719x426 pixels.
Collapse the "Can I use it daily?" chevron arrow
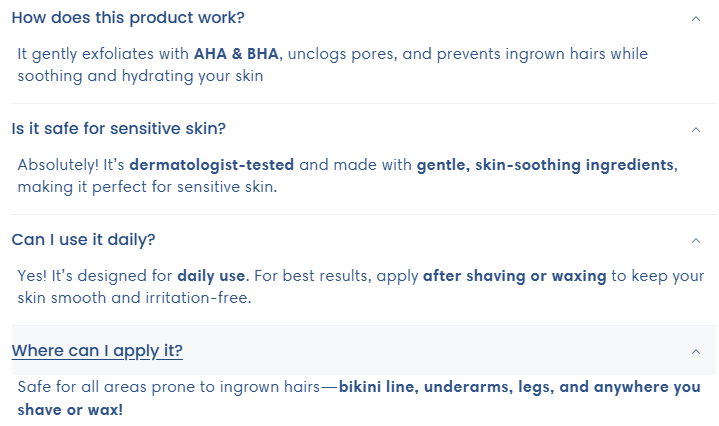696,241
